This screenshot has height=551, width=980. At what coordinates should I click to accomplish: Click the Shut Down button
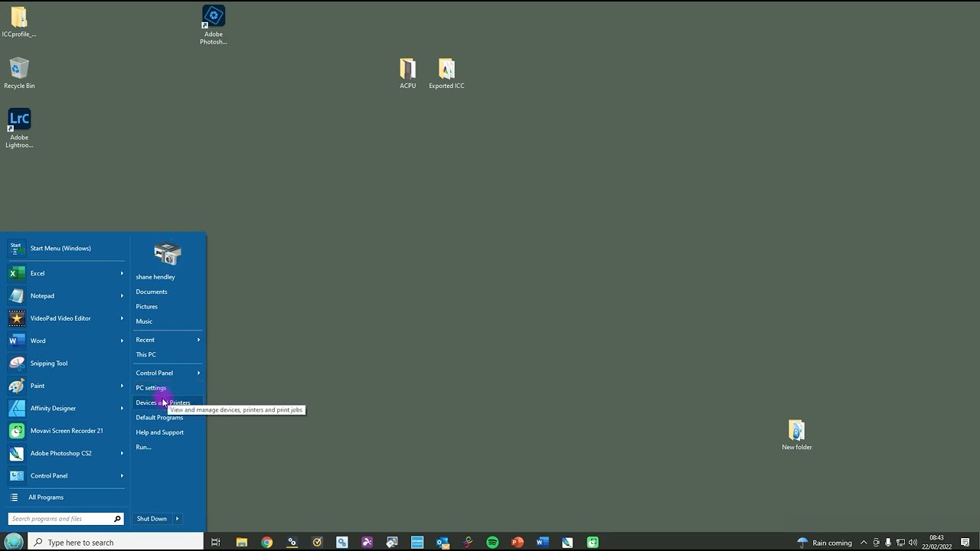tap(152, 519)
